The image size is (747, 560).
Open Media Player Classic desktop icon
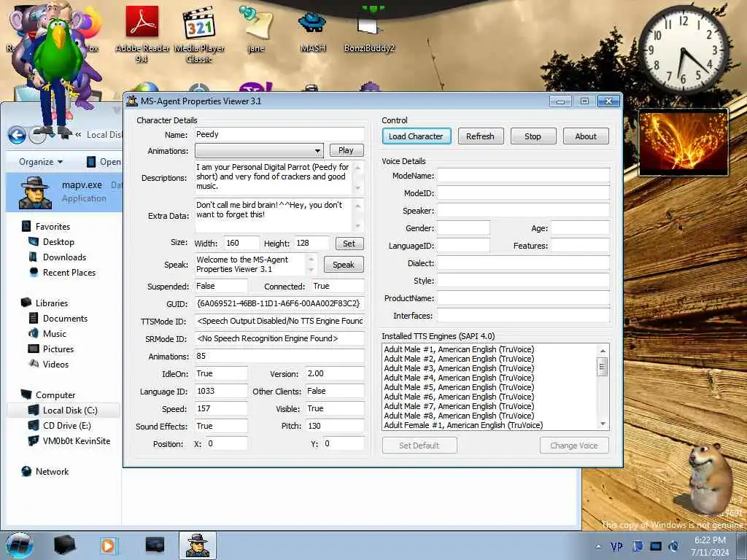pyautogui.click(x=199, y=36)
